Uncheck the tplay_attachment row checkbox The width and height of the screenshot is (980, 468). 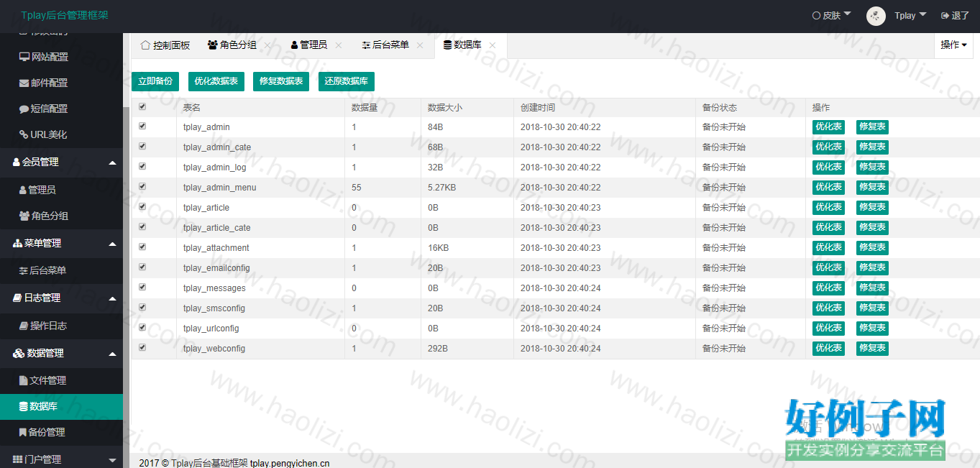pos(142,247)
